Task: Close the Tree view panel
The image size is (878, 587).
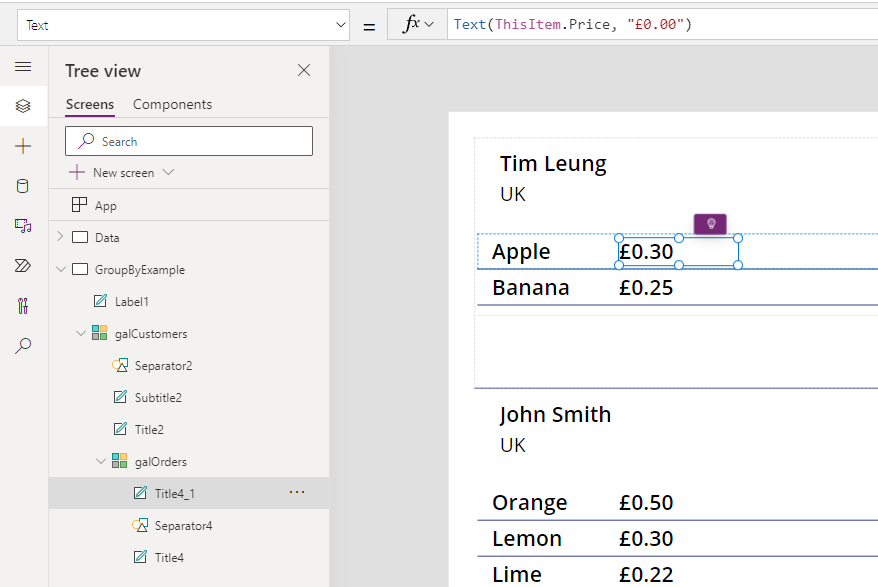Action: (x=304, y=70)
